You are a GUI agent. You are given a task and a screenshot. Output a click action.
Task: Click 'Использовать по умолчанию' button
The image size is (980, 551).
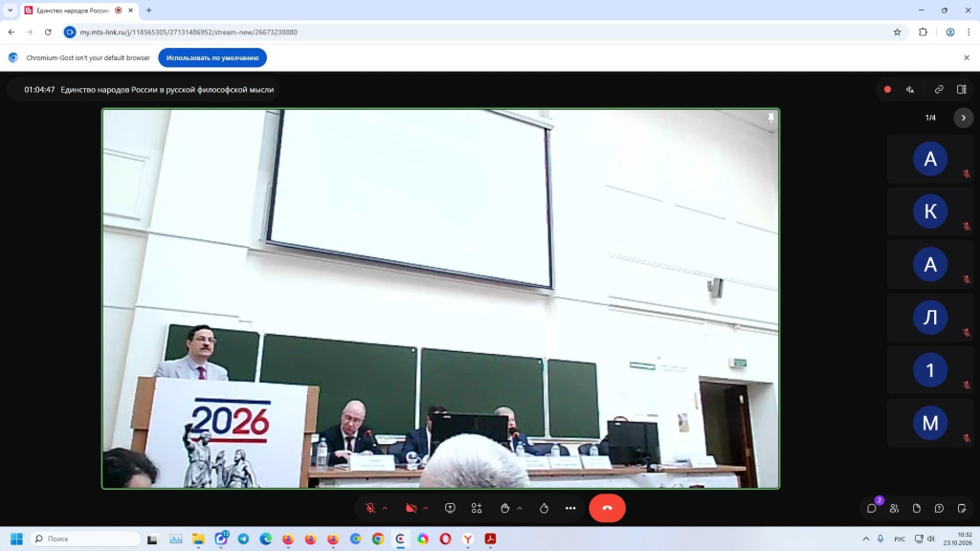point(212,57)
